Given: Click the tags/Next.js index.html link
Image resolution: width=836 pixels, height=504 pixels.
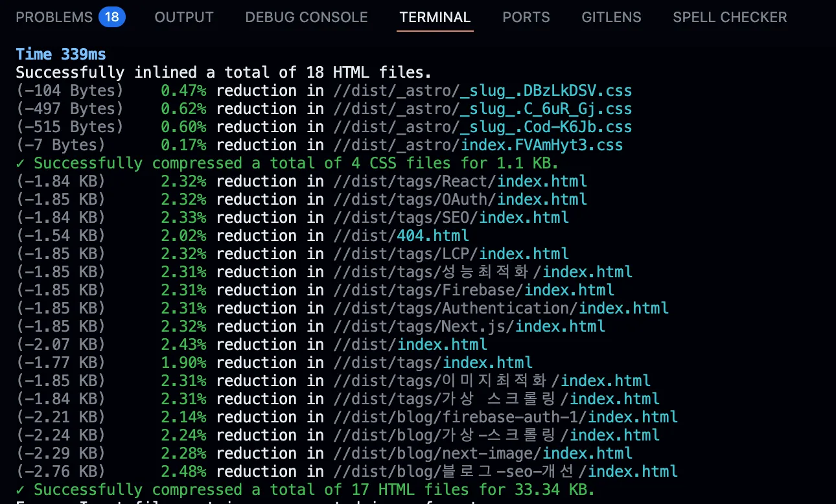Looking at the screenshot, I should (560, 326).
